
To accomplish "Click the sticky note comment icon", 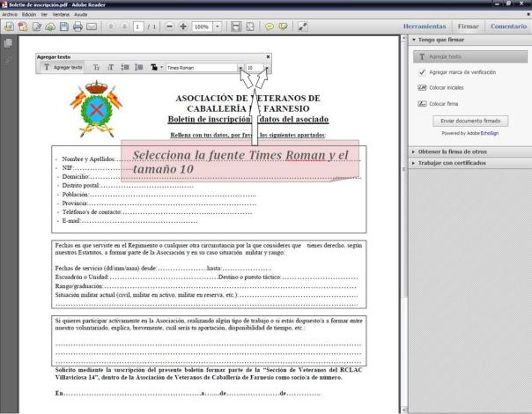I will 269,27.
